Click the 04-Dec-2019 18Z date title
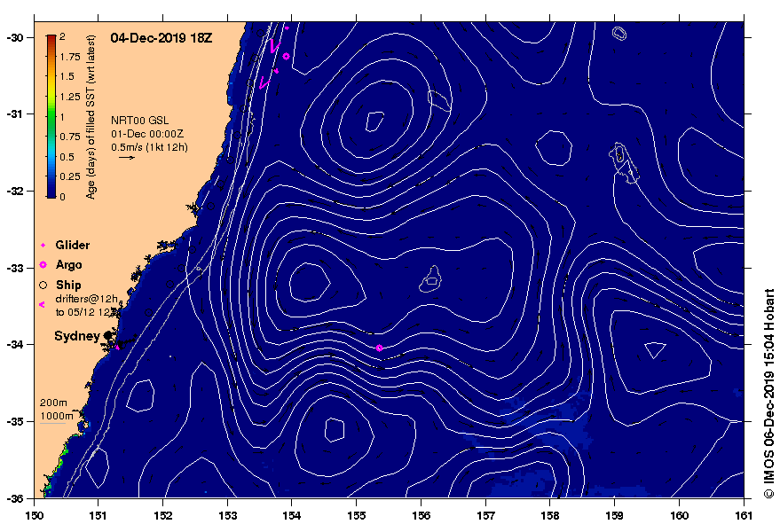This screenshot has width=780, height=532. (162, 38)
